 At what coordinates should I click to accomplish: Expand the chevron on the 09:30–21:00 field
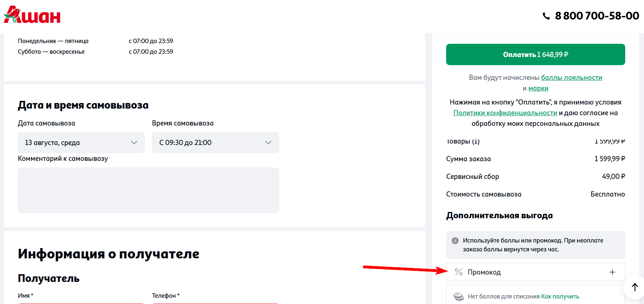point(268,143)
